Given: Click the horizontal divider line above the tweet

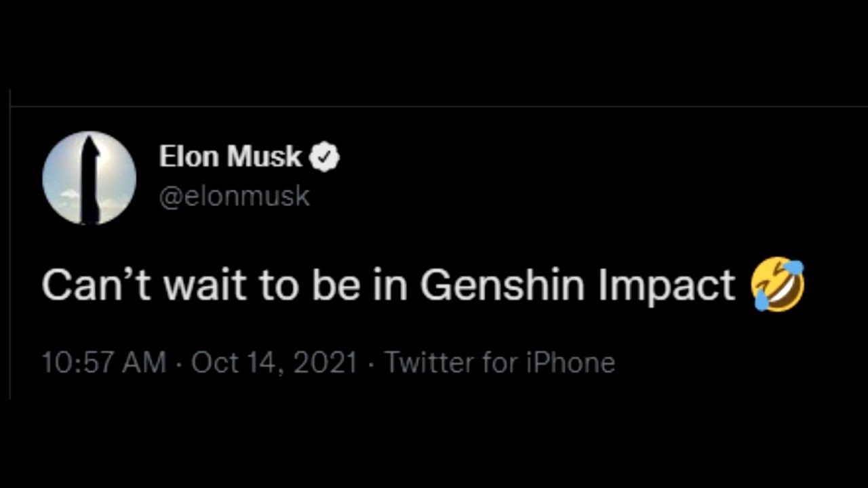Looking at the screenshot, I should [434, 106].
